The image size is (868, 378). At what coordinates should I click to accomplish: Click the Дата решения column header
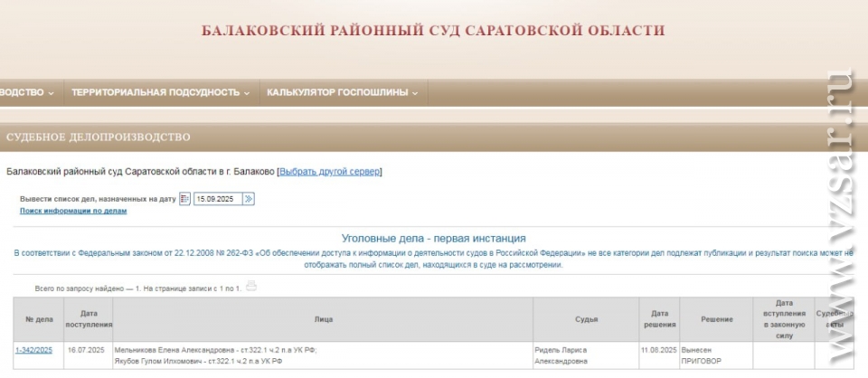pyautogui.click(x=657, y=318)
